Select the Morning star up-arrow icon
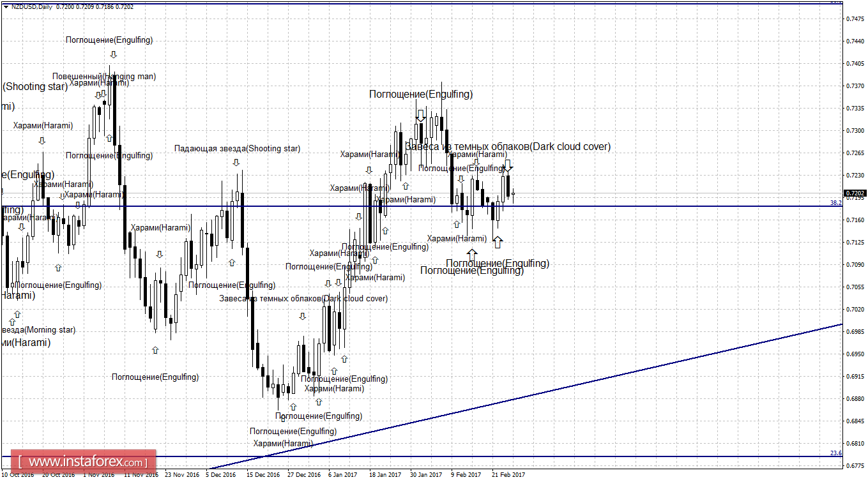 tap(11, 322)
